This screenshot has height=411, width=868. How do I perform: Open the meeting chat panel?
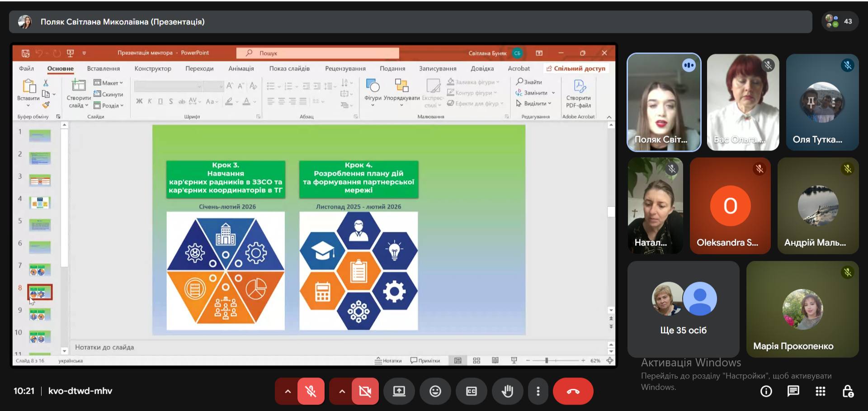coord(793,391)
